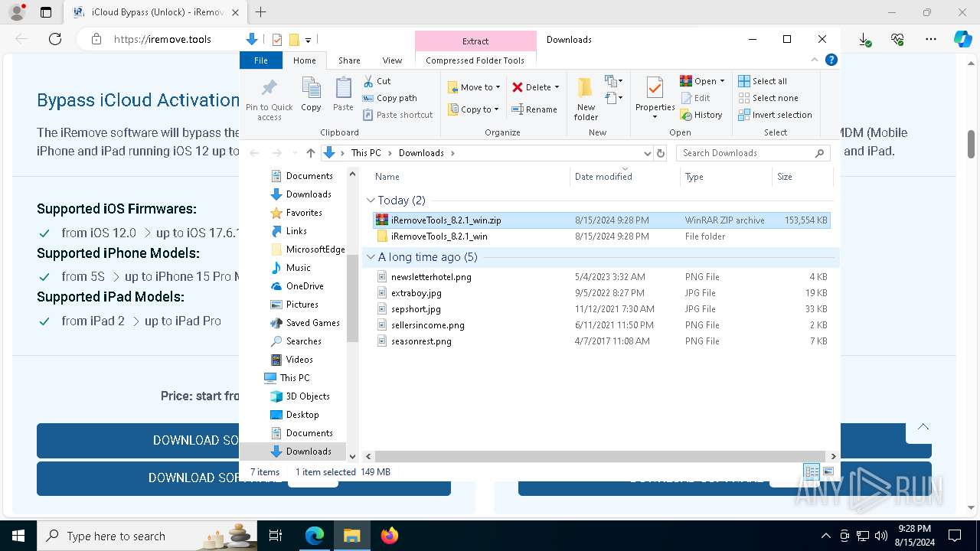
Task: Open Quick Access Toolbar customize dropdown
Action: pos(308,40)
